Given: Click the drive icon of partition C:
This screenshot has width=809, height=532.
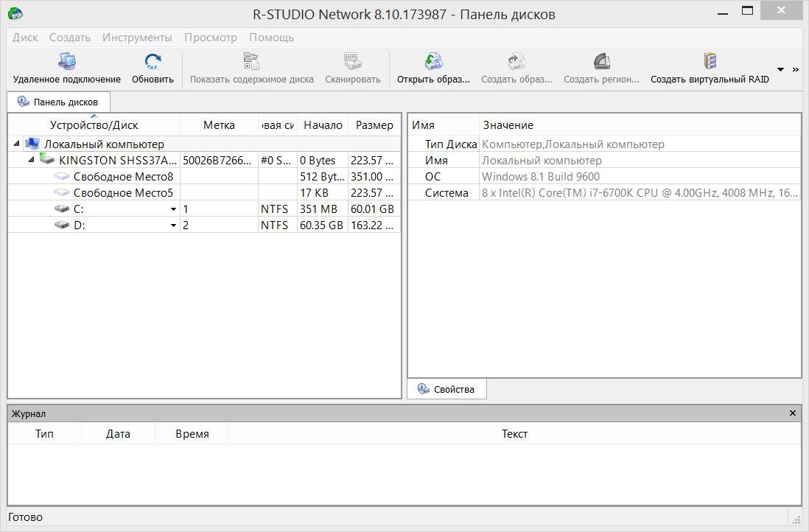Looking at the screenshot, I should pos(61,209).
